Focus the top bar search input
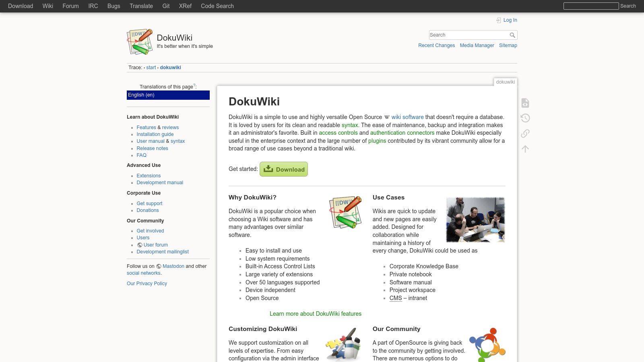The image size is (644, 362). (591, 6)
